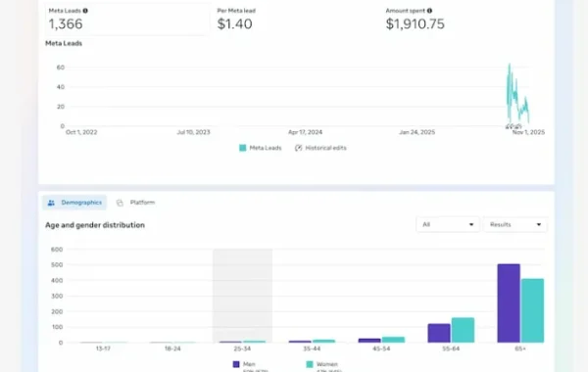This screenshot has height=372, width=588.
Task: Select the Amount spent metric card
Action: click(x=465, y=20)
